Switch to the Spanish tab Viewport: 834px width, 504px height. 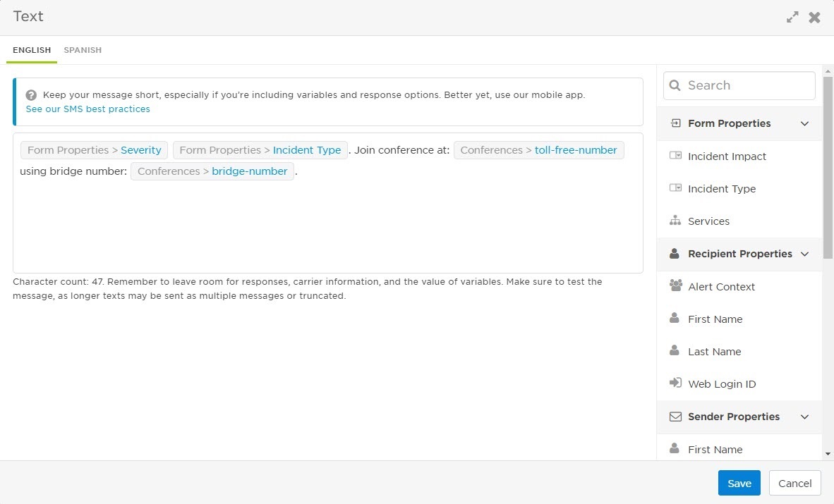coord(83,50)
